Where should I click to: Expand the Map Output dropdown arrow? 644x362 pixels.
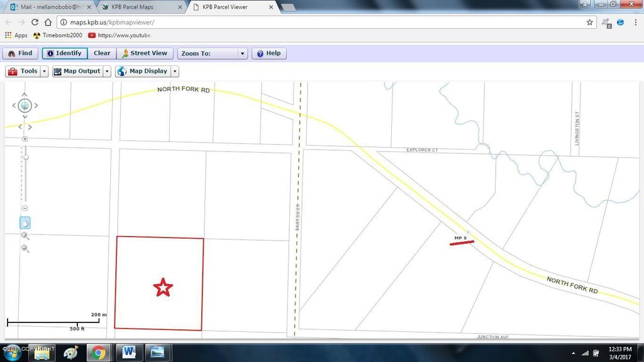(107, 72)
